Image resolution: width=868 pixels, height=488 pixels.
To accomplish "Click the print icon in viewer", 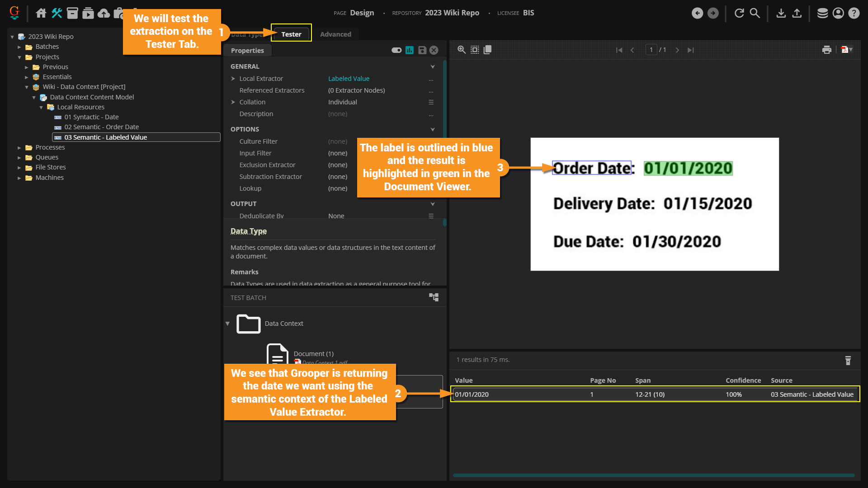I will 826,50.
